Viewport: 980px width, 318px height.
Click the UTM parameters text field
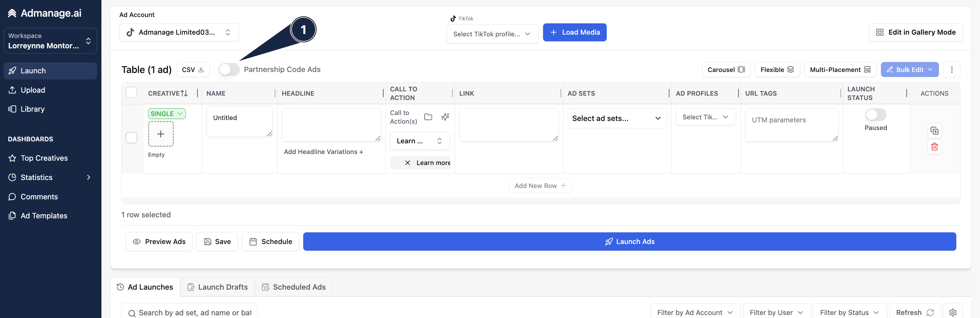(791, 125)
